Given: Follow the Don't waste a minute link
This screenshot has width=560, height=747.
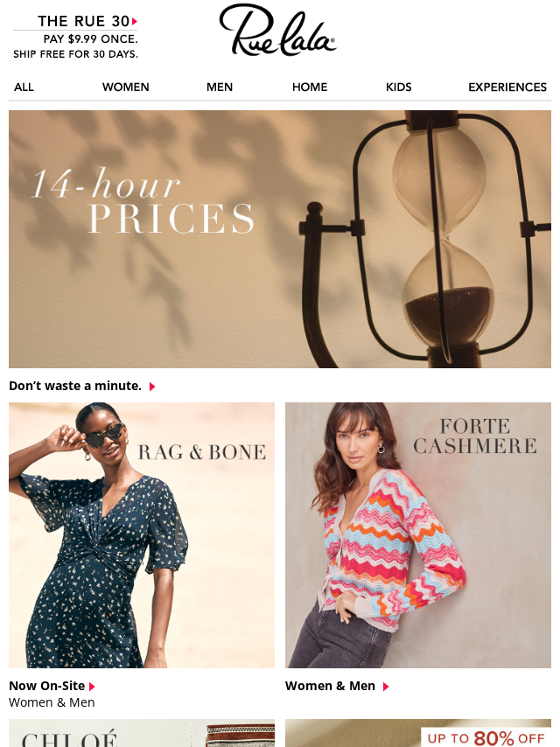Looking at the screenshot, I should pyautogui.click(x=75, y=386).
